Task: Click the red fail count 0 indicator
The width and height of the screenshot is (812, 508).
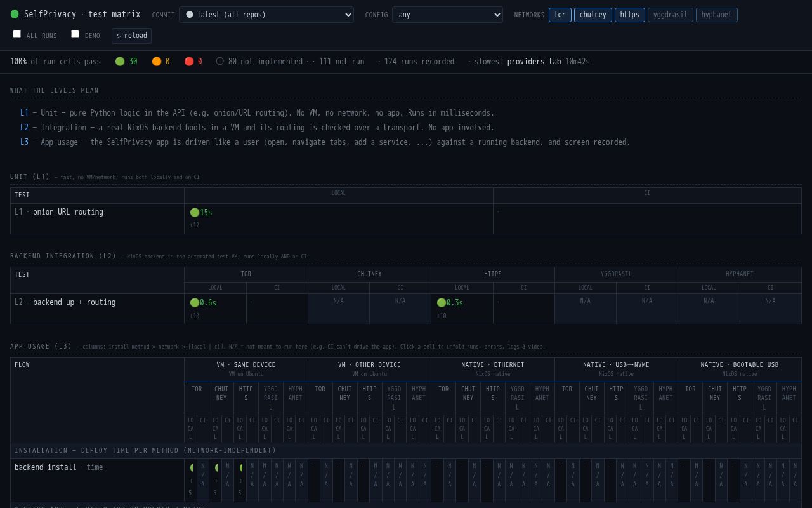Action: 193,62
